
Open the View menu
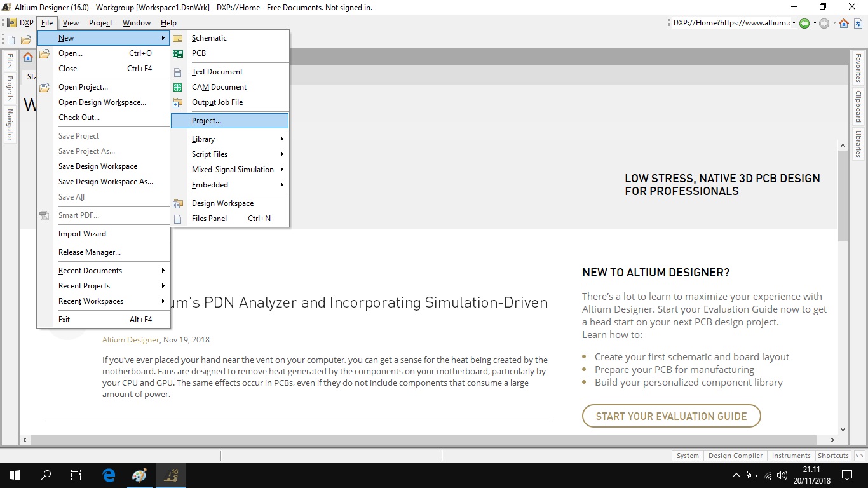pos(71,23)
